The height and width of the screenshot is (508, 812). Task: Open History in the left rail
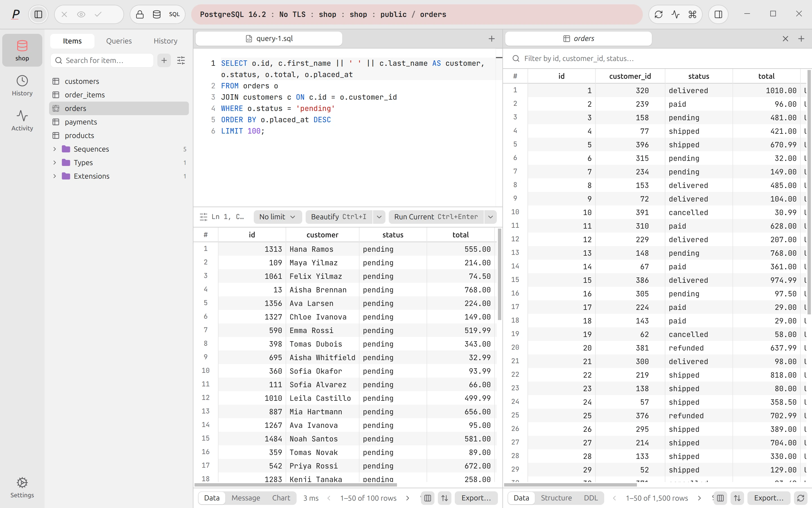[x=22, y=86]
